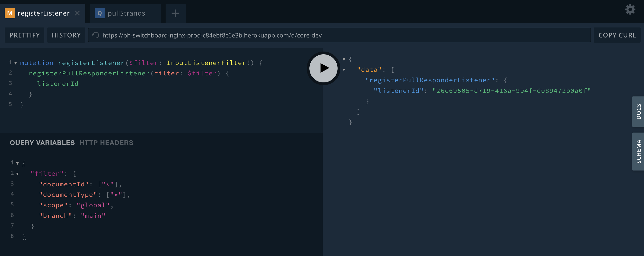Screen dimensions: 644x256
Task: Click the endpoint URL input field
Action: (x=325, y=35)
